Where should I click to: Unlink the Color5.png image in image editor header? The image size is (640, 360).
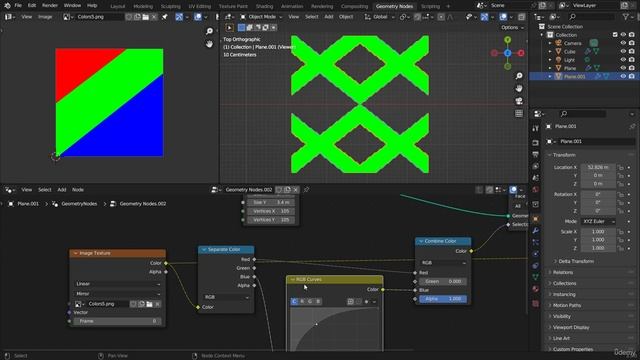pos(154,17)
